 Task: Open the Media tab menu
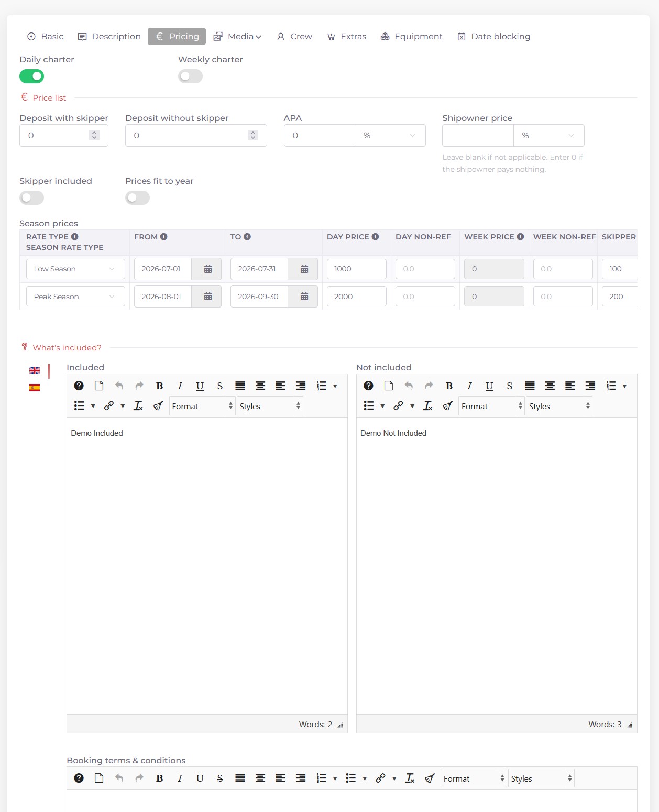[237, 37]
